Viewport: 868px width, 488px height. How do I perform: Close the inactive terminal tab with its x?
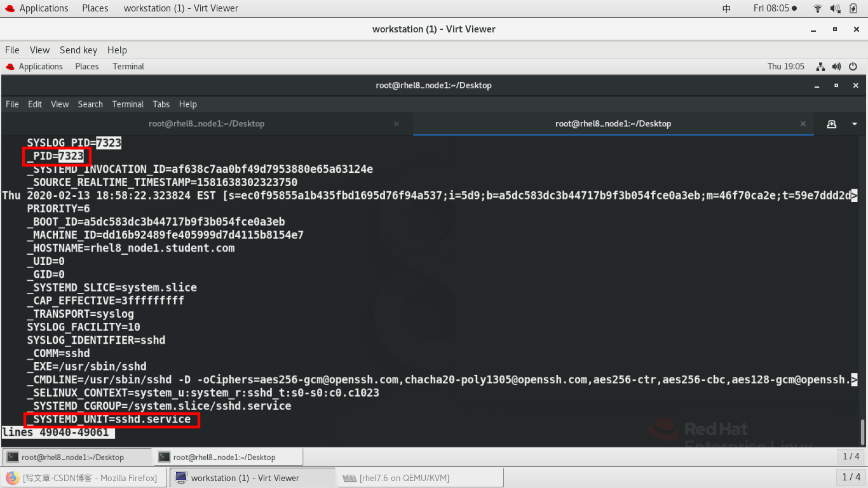[397, 124]
